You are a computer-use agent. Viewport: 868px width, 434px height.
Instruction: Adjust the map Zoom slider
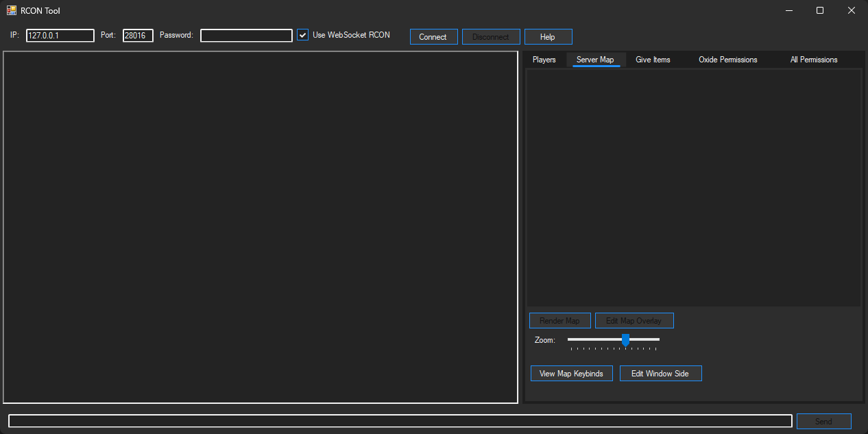coord(625,340)
